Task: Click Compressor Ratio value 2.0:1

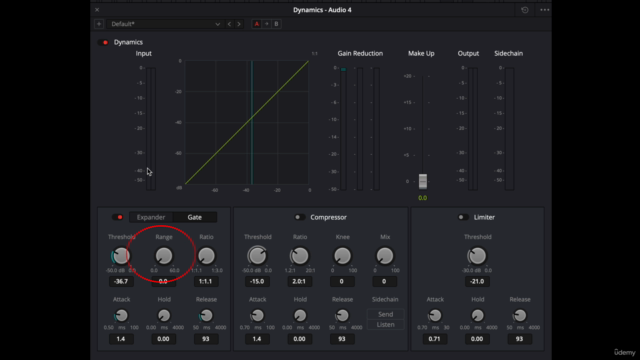Action: (300, 281)
